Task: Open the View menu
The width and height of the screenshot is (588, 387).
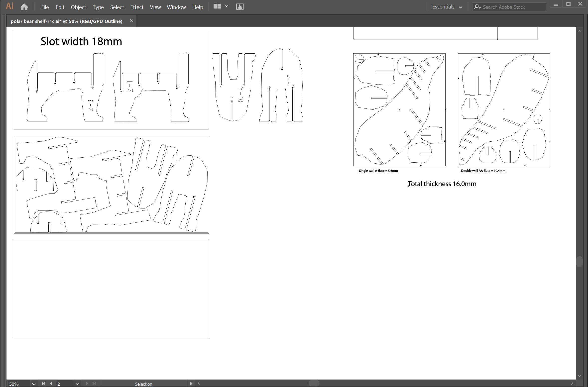Action: click(154, 6)
